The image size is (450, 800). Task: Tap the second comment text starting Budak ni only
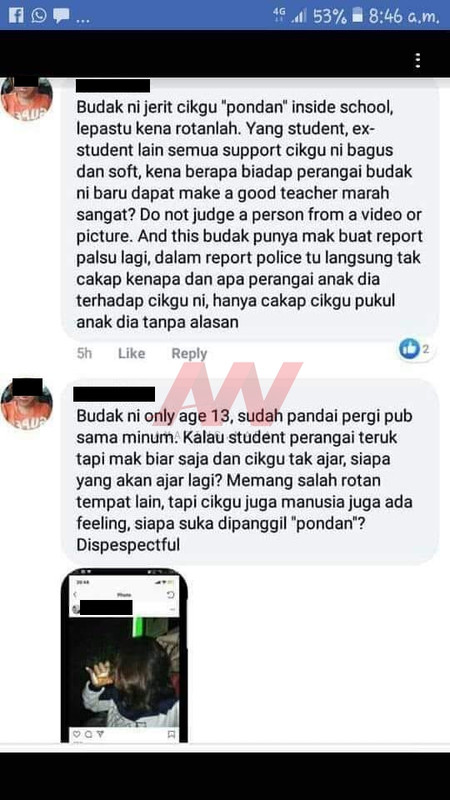pos(245,481)
